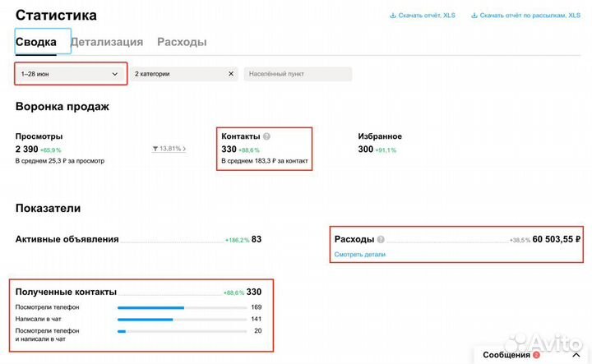
Task: Click the Избранное value 300
Action: click(365, 149)
